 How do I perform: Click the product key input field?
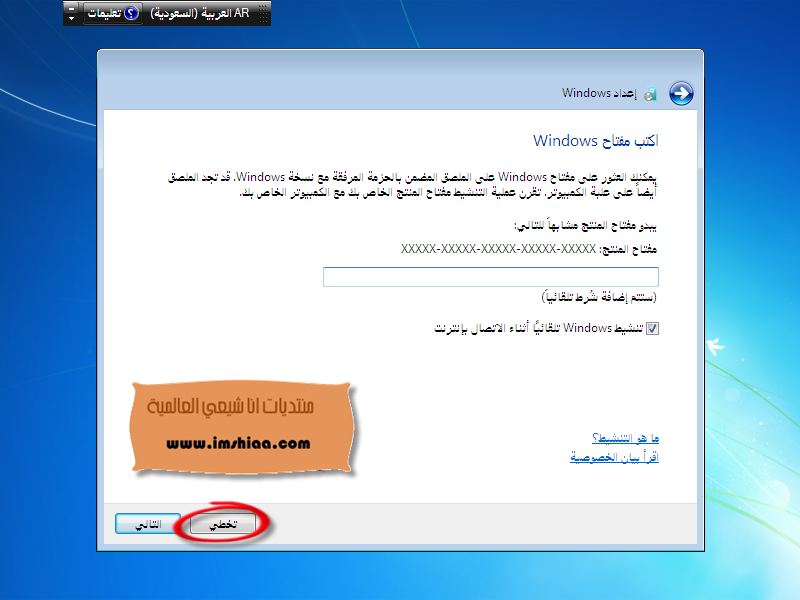pos(491,277)
